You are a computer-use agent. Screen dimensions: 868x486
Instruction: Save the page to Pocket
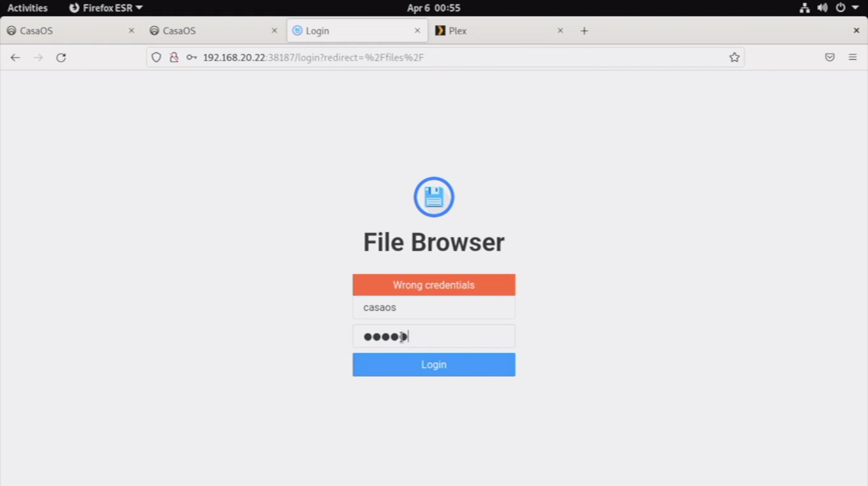click(830, 57)
